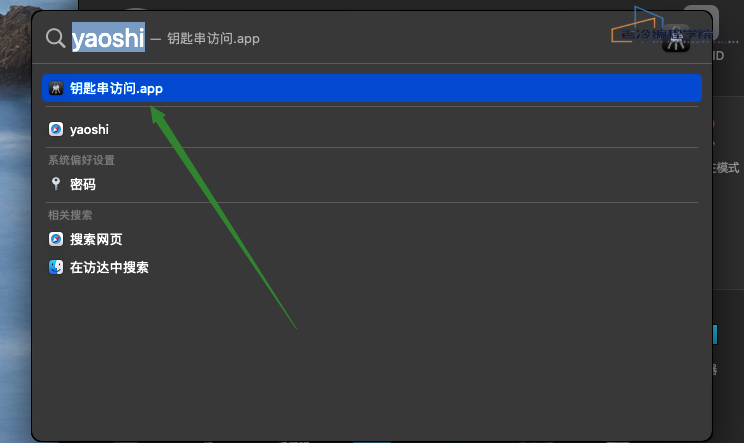Click the Spotlight magnifying glass icon
Viewport: 744px width, 443px height.
pos(56,38)
